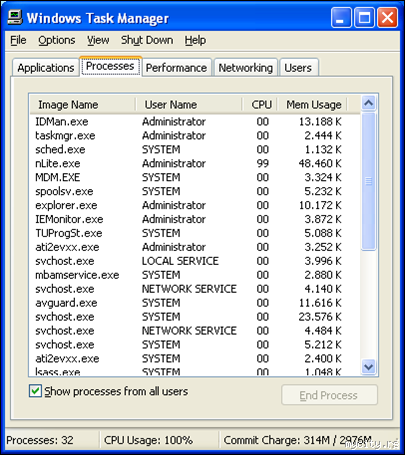Sort processes by CPU column header

pos(260,104)
